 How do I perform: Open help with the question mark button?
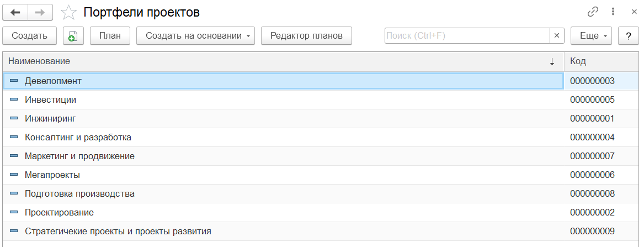(x=628, y=36)
